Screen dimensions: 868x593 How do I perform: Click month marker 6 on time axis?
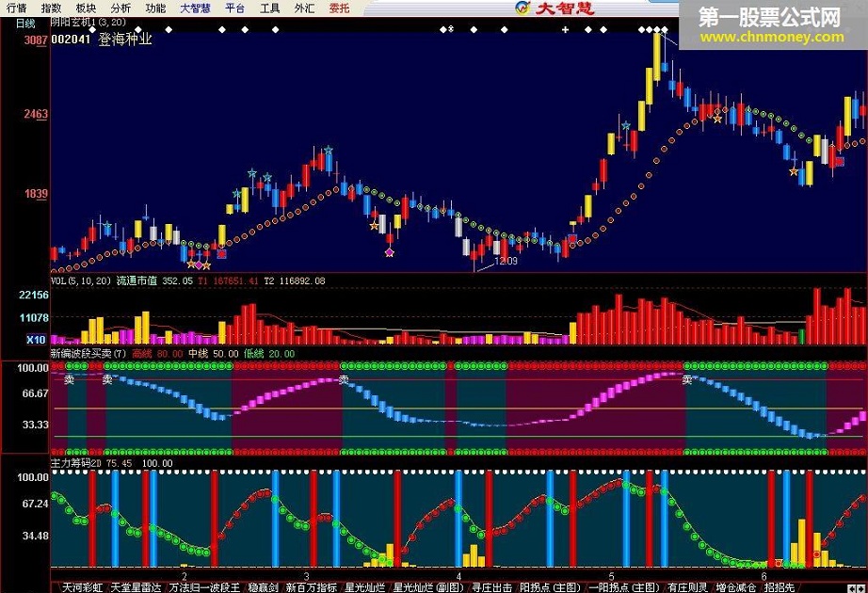click(764, 576)
